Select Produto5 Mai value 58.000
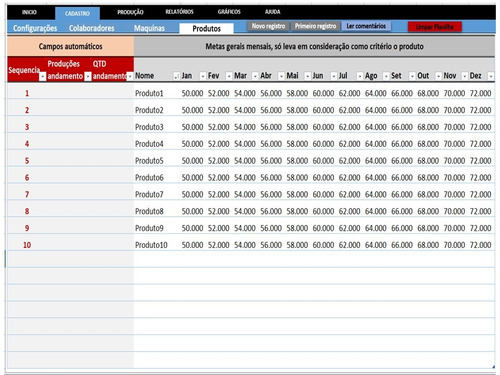 coord(297,161)
